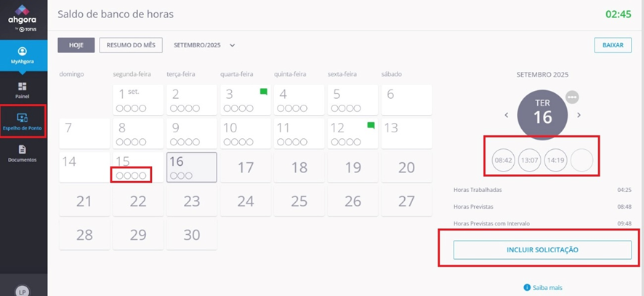Click the ellipsis bubble on the TER 16 circle
The image size is (644, 296).
coord(572,97)
